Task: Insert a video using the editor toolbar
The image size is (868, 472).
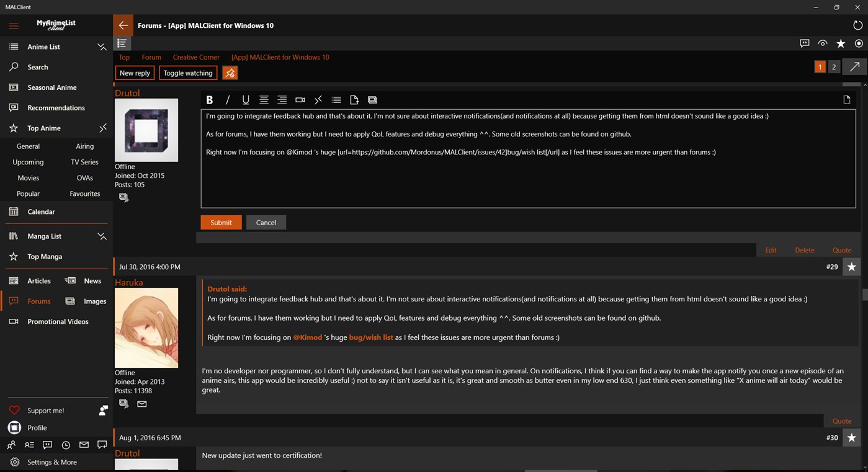Action: (x=300, y=99)
